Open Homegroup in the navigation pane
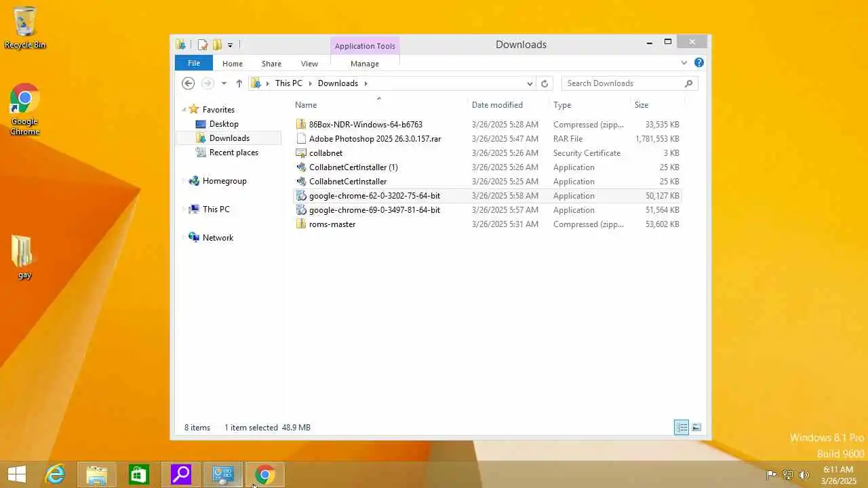868x488 pixels. coord(224,181)
